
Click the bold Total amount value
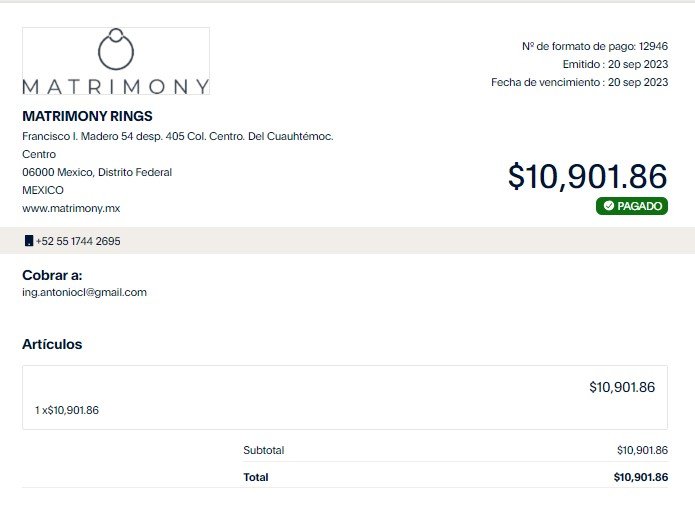(640, 477)
